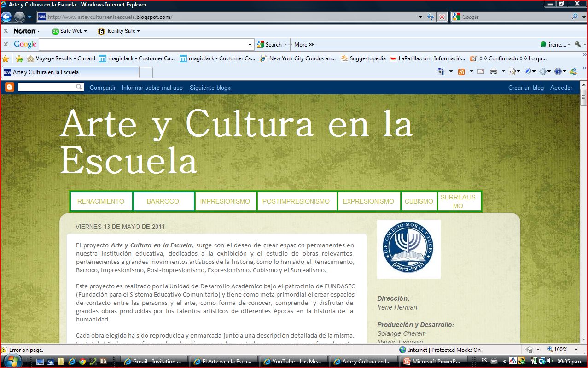
Task: Click the Compartir link
Action: pyautogui.click(x=103, y=88)
